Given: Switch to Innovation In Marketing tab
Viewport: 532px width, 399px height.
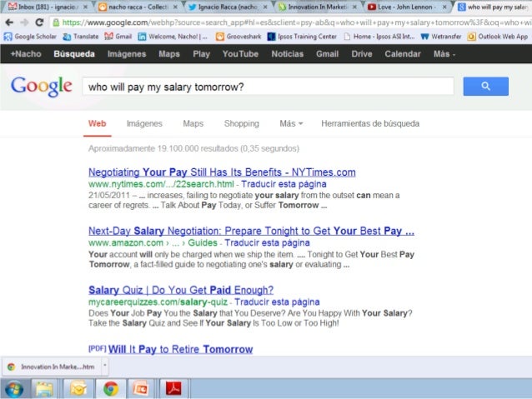Looking at the screenshot, I should point(318,7).
